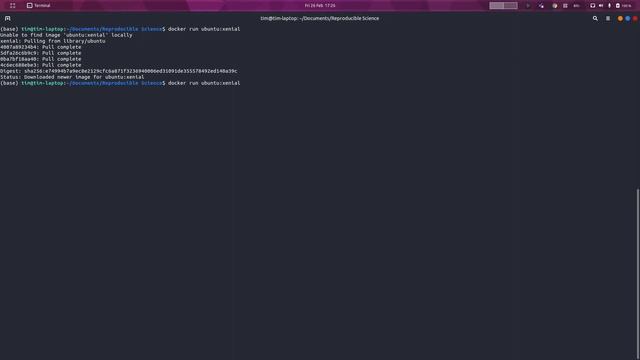The height and width of the screenshot is (360, 640).
Task: Open the clock and calendar menu
Action: 320,6
